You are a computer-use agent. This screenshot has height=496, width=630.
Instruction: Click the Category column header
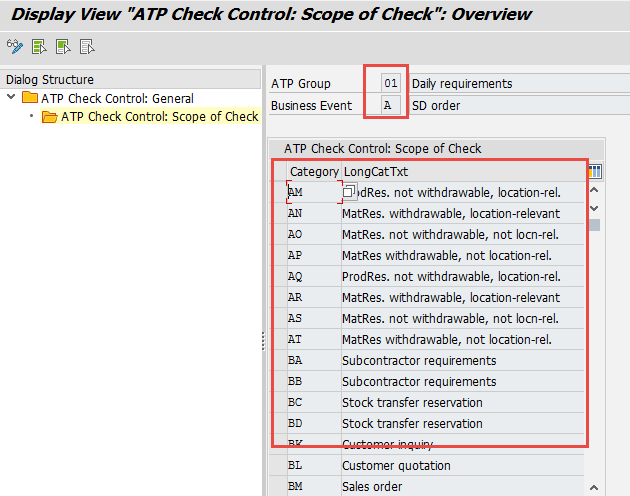click(314, 172)
